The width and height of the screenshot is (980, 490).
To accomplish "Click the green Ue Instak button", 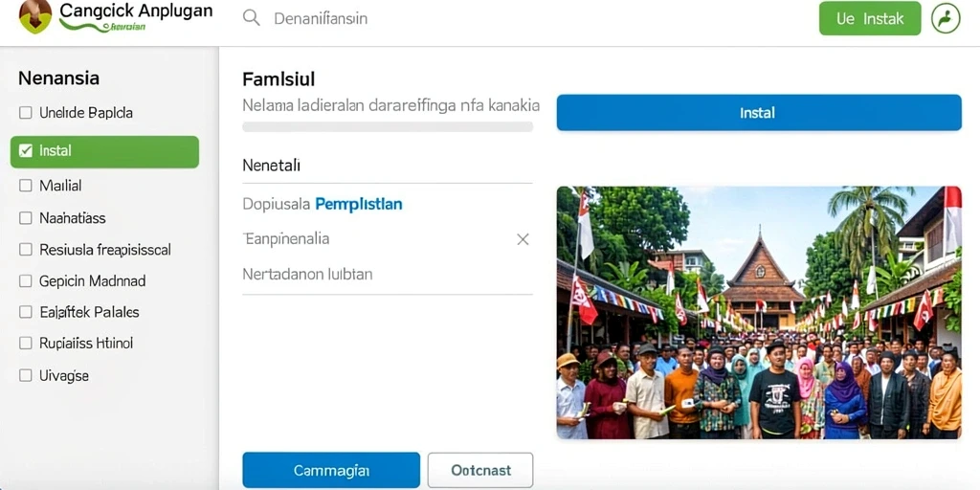I will 870,19.
